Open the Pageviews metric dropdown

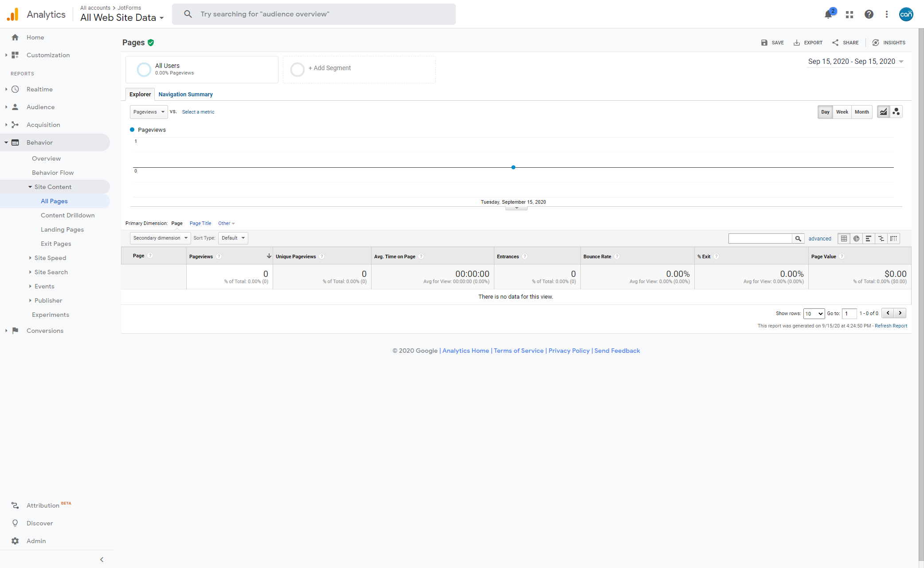148,111
